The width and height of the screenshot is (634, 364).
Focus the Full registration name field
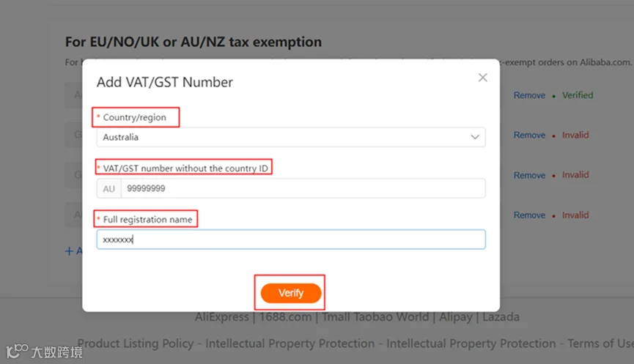(291, 239)
